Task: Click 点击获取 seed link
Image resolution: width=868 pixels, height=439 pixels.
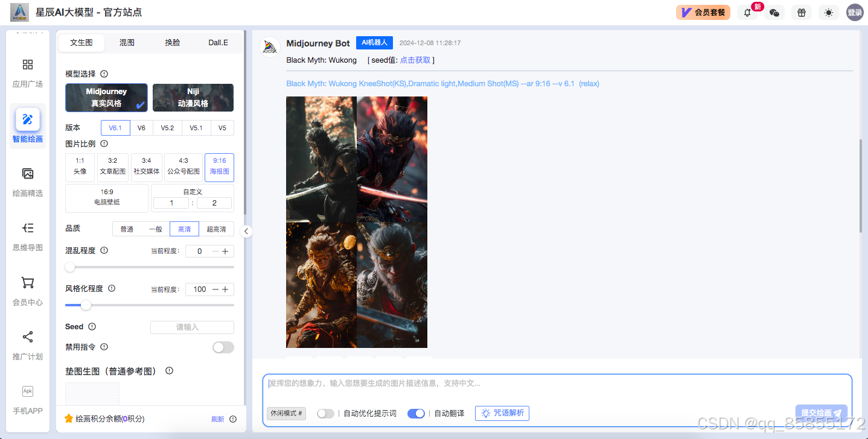Action: [415, 60]
